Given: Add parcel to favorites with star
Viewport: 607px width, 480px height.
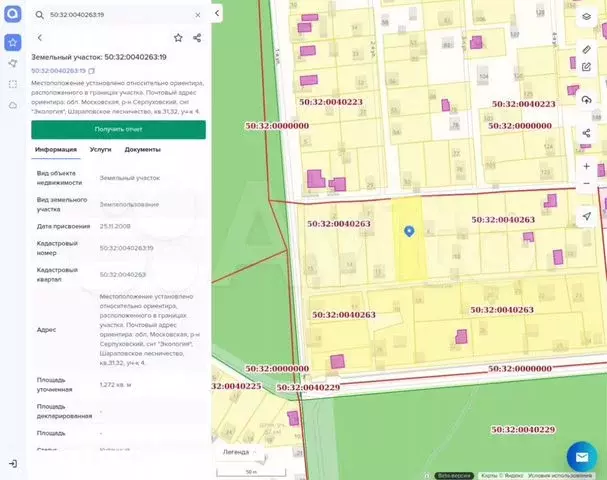Looking at the screenshot, I should coord(178,38).
